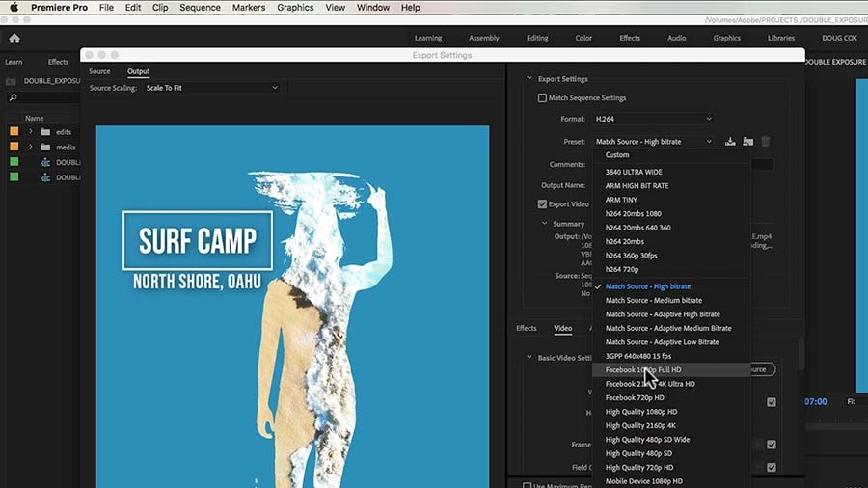Toggle the checkbox above the Frame Rate checkbox
868x488 pixels.
pos(772,402)
